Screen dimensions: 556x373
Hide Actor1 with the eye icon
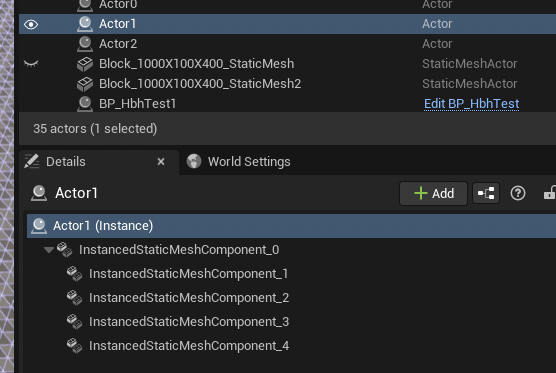31,24
